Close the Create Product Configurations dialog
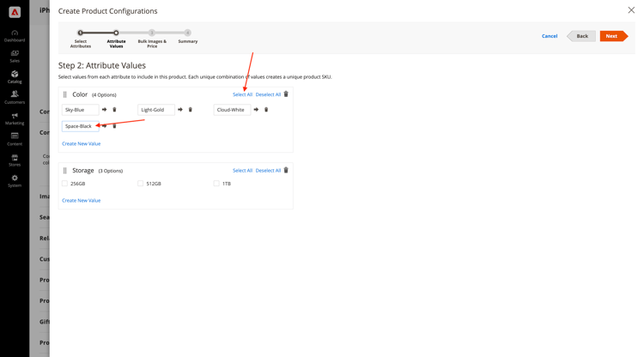Image resolution: width=644 pixels, height=357 pixels. click(x=631, y=9)
